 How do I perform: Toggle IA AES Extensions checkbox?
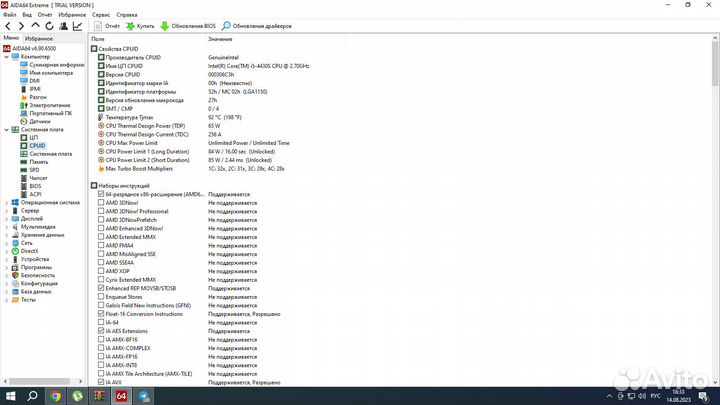[101, 331]
